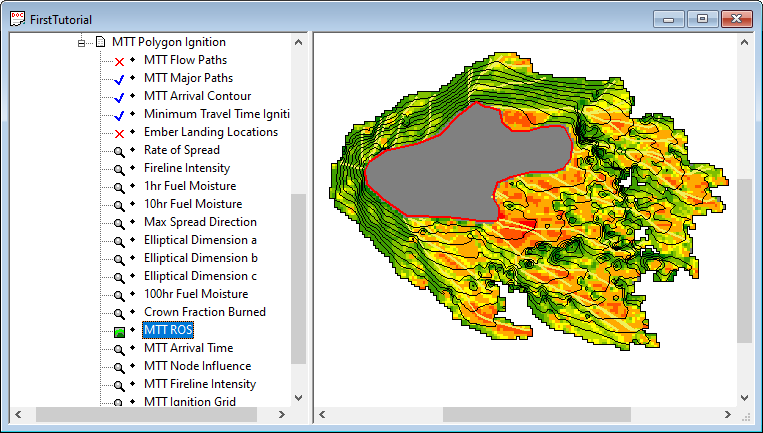
Task: Select MTT Polygon Ignition in the tree
Action: (169, 42)
